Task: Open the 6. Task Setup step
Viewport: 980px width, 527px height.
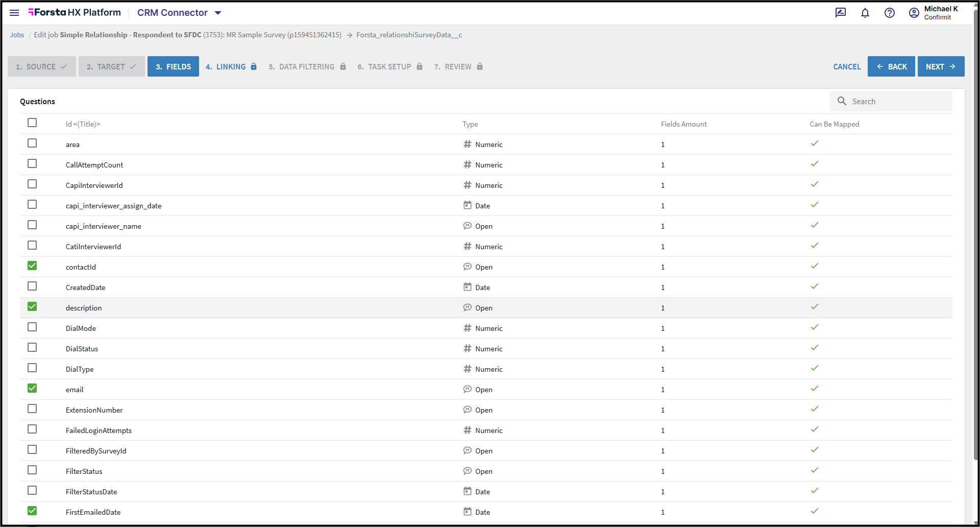Action: (x=390, y=66)
